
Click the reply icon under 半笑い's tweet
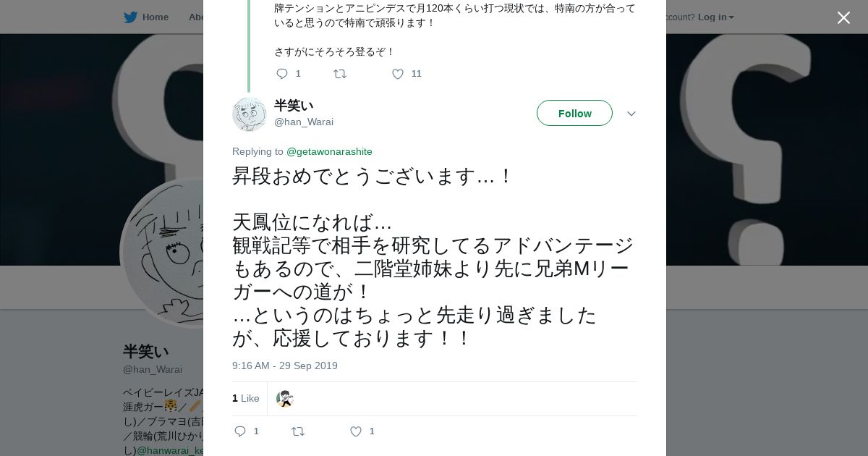[240, 431]
